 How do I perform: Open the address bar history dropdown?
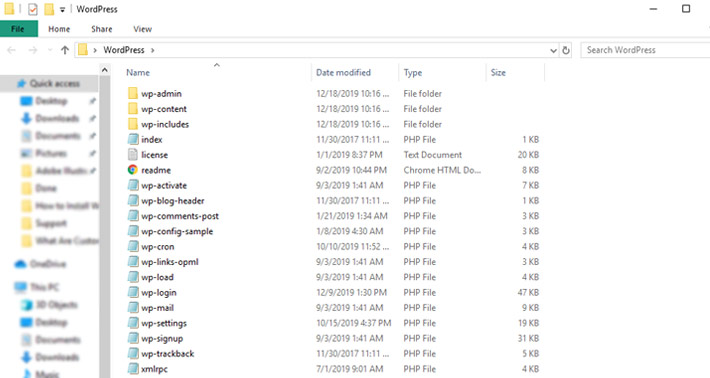(x=553, y=50)
